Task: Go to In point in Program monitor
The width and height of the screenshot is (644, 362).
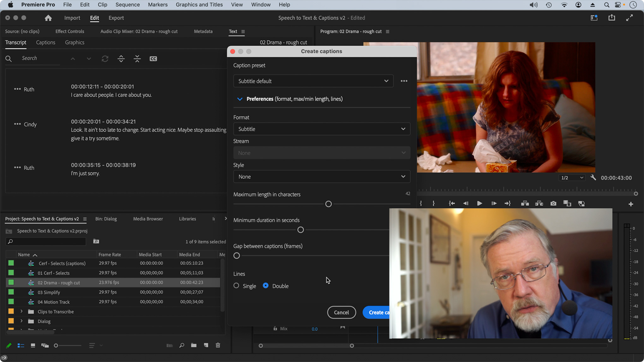Action: click(x=452, y=204)
